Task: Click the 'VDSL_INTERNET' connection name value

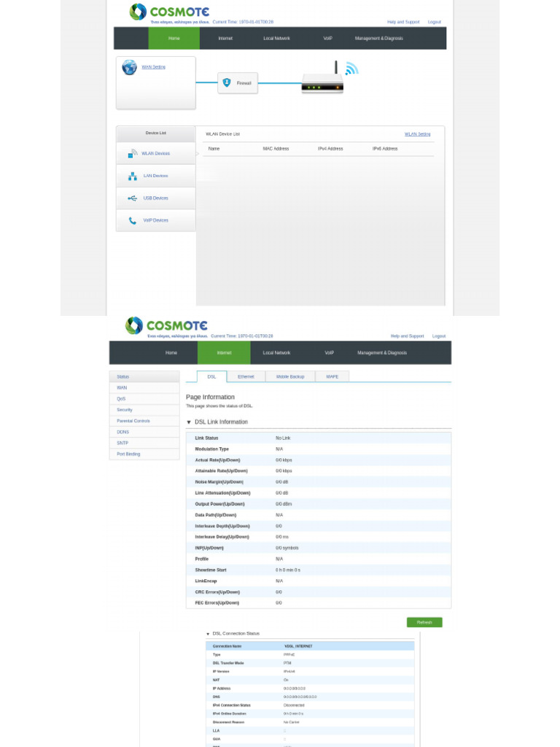Action: tap(298, 646)
